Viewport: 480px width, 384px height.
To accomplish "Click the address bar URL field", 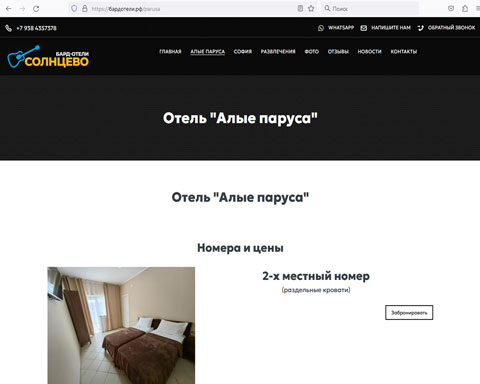I will point(193,9).
